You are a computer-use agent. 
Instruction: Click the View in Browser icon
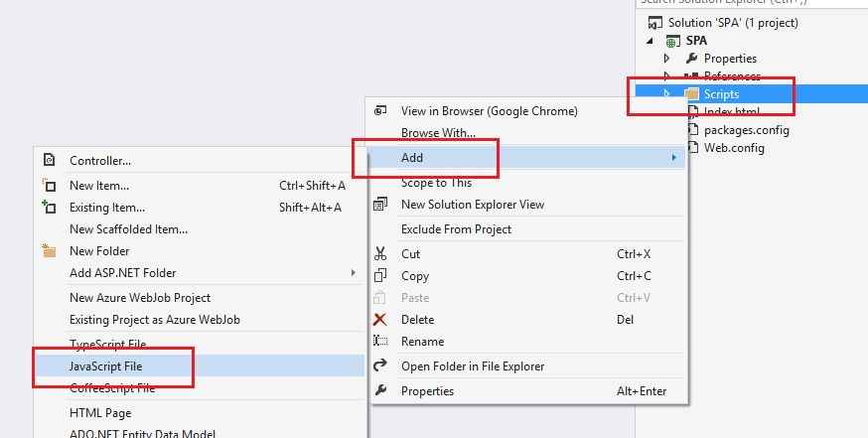coord(380,111)
